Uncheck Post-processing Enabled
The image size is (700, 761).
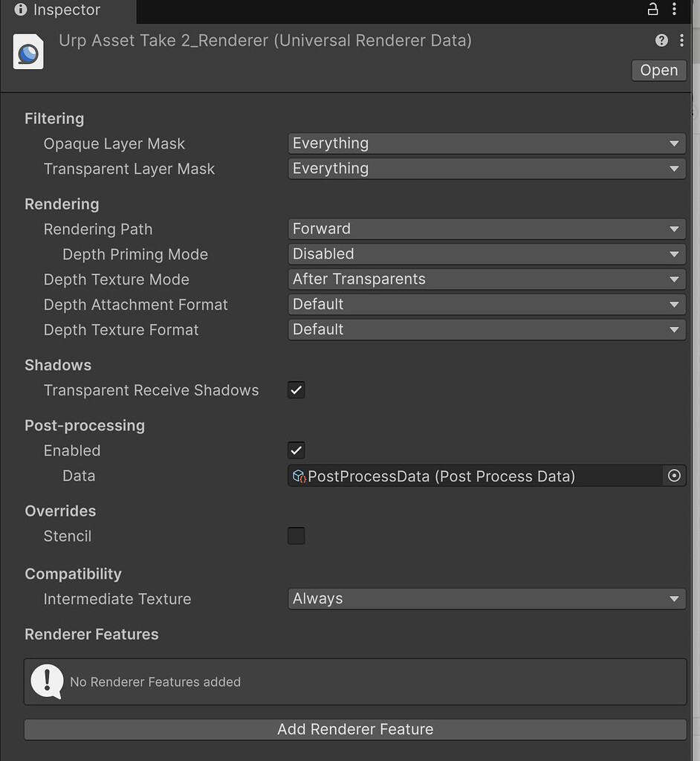[296, 450]
